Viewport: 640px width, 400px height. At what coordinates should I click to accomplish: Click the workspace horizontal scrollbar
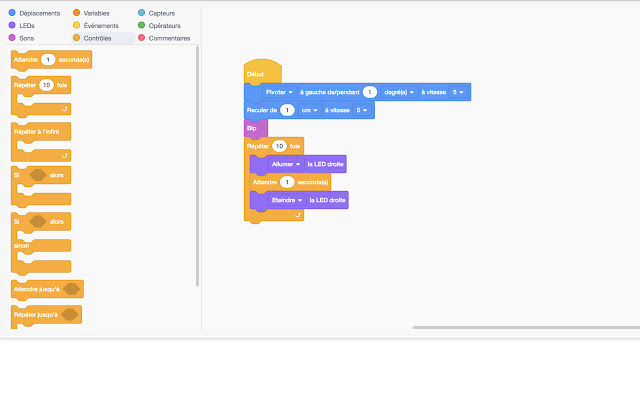coord(526,327)
